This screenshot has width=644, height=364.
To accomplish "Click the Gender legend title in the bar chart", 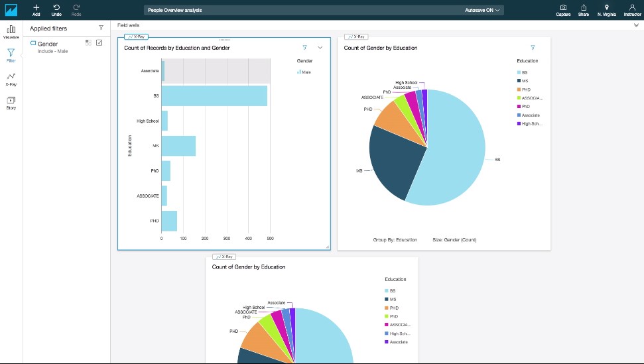I will 304,61.
